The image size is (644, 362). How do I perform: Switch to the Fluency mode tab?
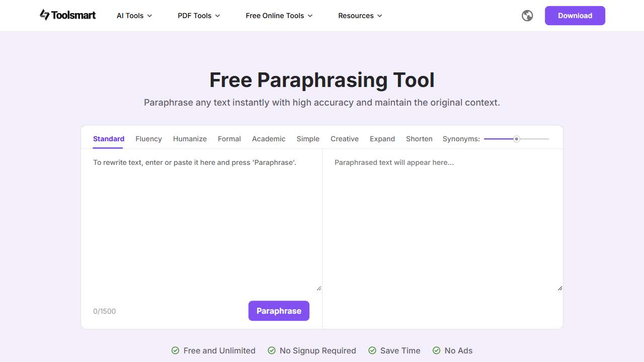tap(148, 139)
